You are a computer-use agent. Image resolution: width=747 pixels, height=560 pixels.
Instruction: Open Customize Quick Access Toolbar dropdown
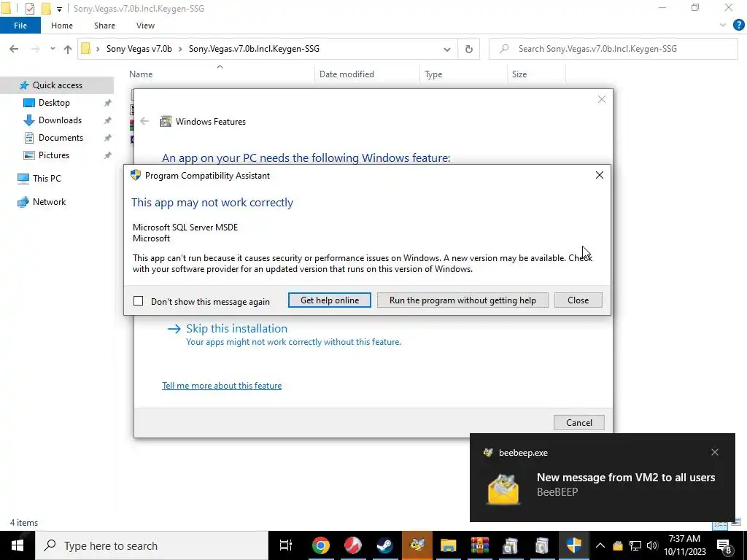(x=59, y=9)
